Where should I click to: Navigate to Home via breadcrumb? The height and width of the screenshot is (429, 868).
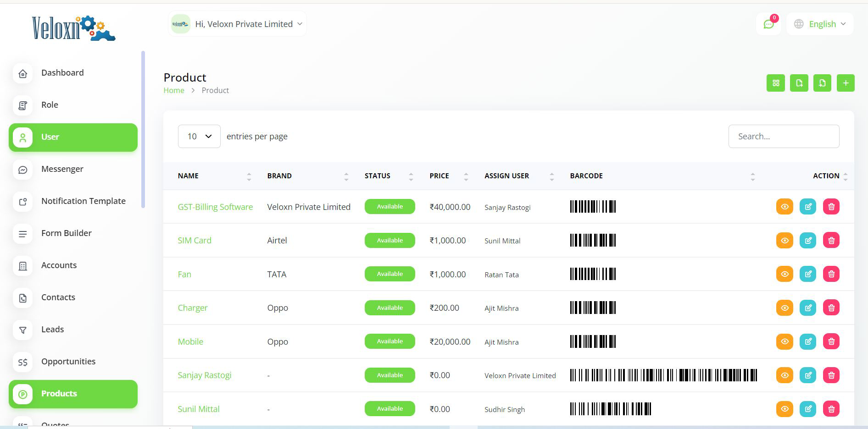pos(174,90)
